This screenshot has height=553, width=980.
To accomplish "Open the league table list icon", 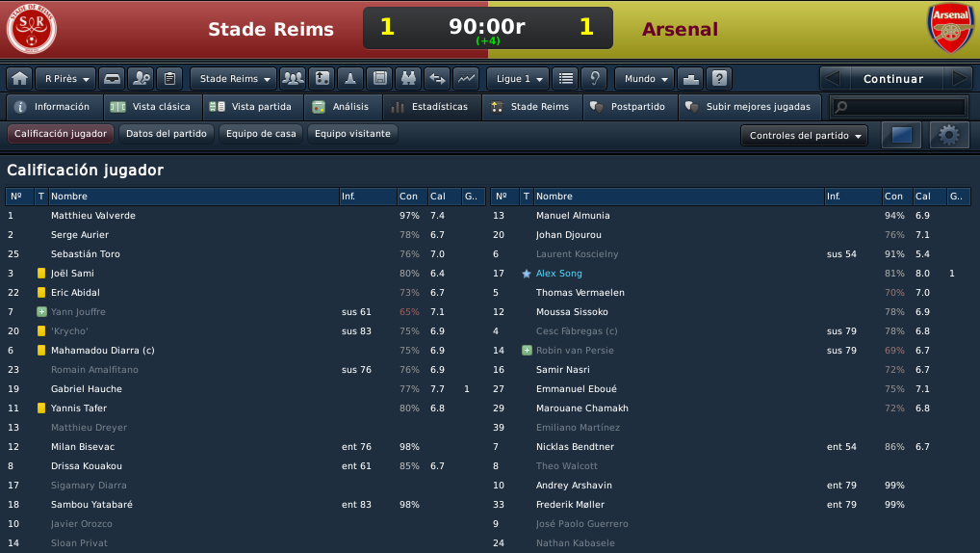I will point(566,79).
